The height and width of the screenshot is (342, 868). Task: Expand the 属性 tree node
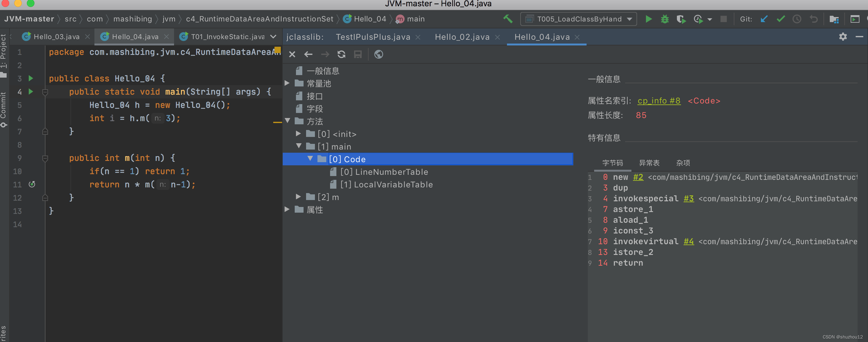pyautogui.click(x=287, y=209)
